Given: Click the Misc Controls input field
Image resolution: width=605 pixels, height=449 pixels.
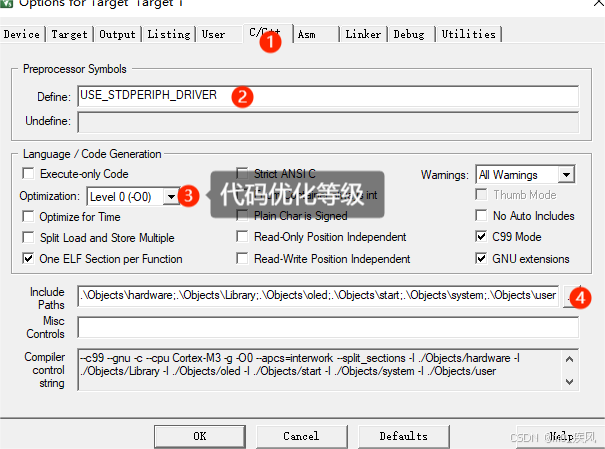Looking at the screenshot, I should tap(328, 327).
